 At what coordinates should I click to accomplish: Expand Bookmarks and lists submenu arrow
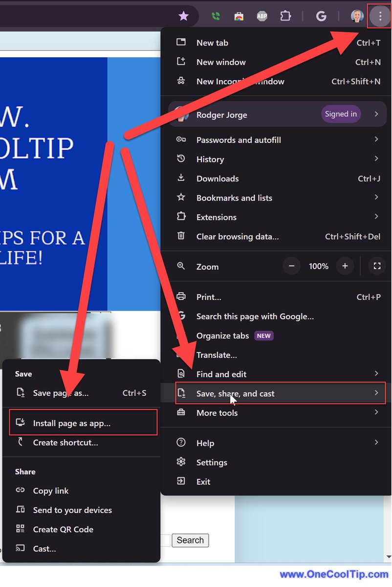pos(376,197)
